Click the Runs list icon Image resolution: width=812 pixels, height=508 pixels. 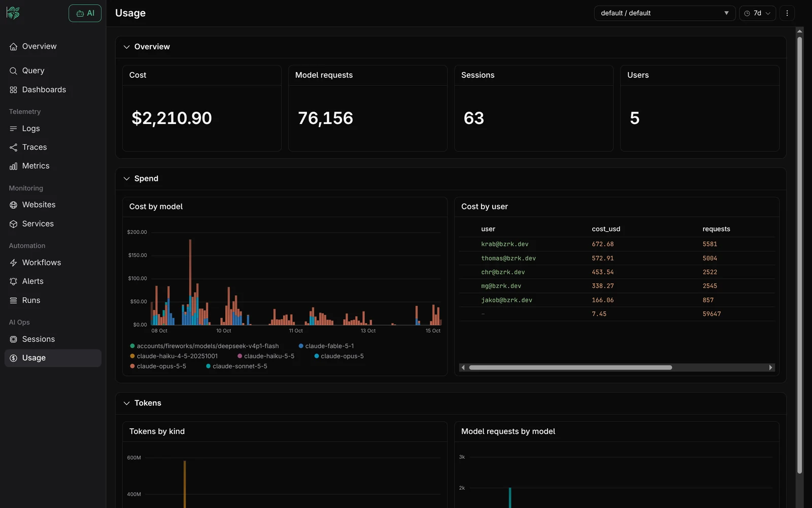click(13, 300)
